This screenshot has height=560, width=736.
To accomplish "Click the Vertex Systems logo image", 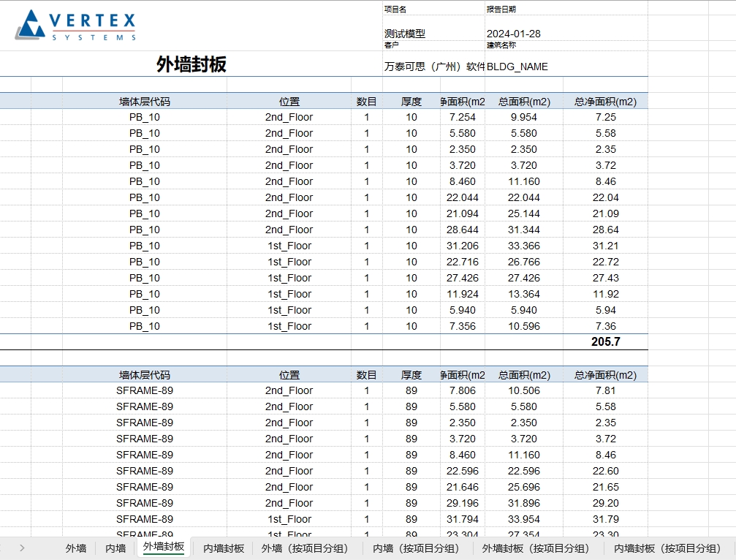I will pos(76,25).
